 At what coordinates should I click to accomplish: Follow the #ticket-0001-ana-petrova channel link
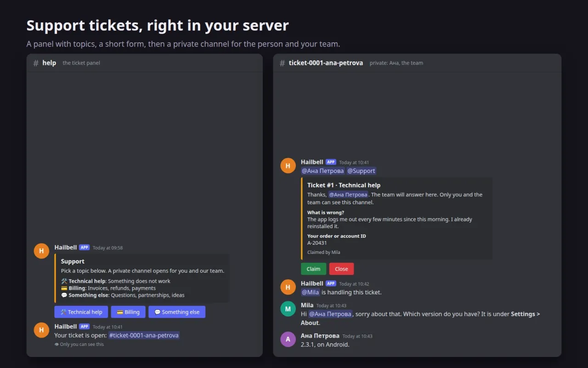coord(144,335)
